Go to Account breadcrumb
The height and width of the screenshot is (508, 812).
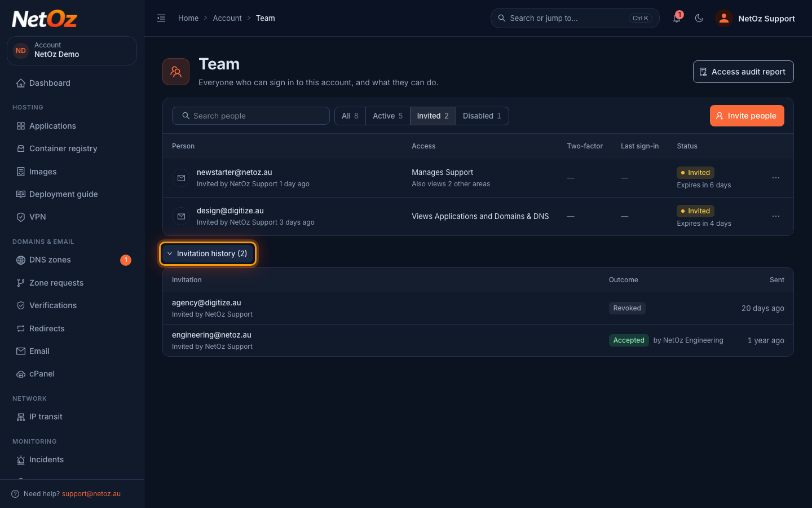click(x=227, y=18)
